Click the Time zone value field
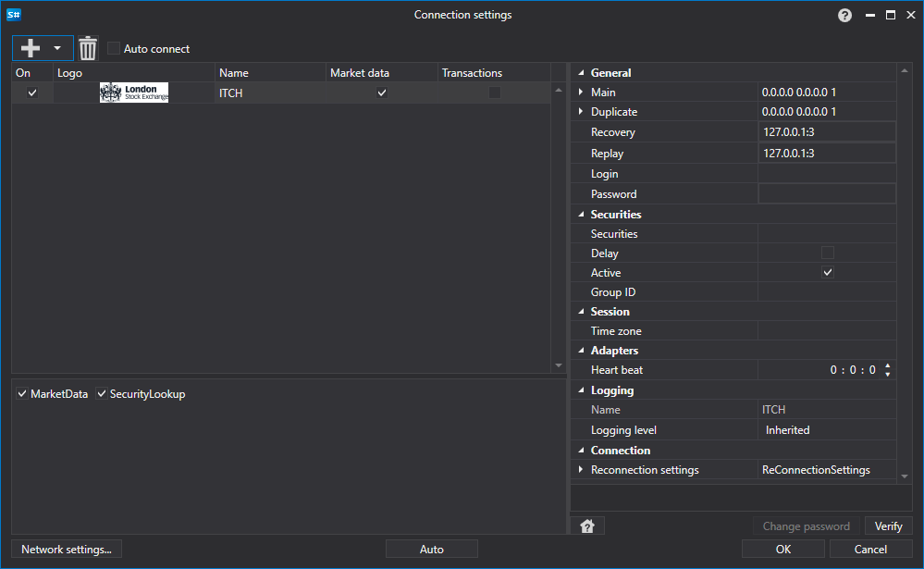Viewport: 924px width, 569px height. (827, 331)
